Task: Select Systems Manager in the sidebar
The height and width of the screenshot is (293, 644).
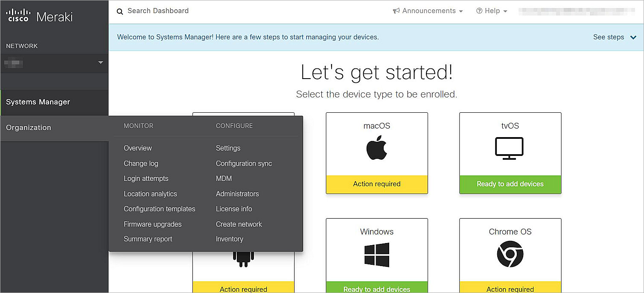Action: (38, 102)
